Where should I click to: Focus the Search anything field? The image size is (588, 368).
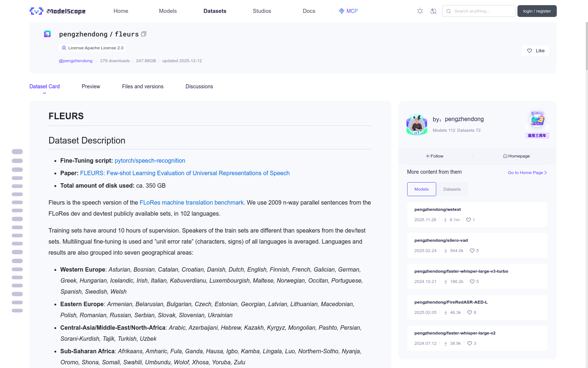click(479, 11)
